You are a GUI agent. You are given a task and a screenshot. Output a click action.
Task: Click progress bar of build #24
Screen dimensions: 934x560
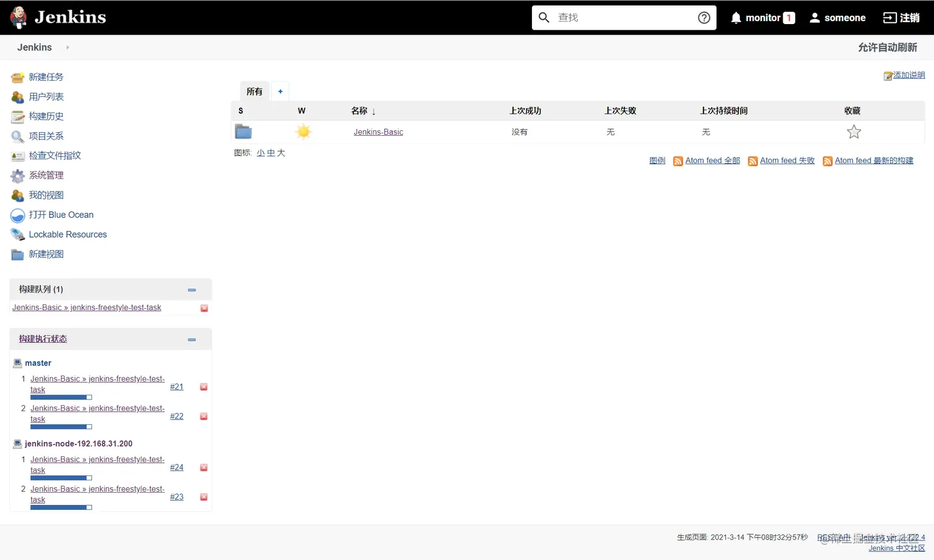tap(61, 478)
